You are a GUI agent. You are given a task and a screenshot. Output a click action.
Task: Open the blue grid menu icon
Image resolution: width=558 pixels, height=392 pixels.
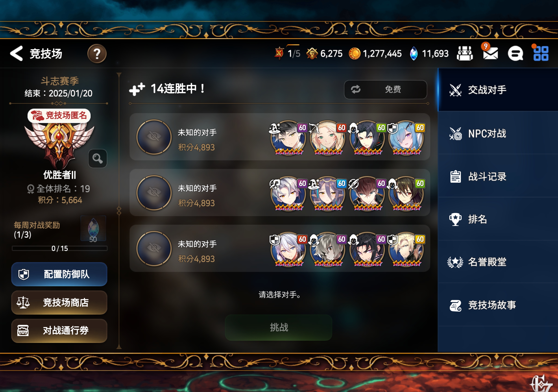coord(541,53)
